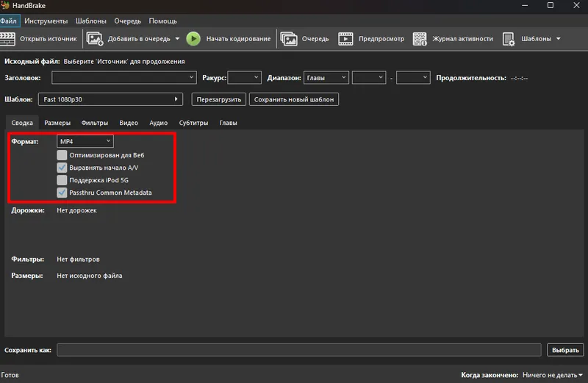Switch to the Сводка tab
This screenshot has width=588, height=383.
pyautogui.click(x=22, y=123)
